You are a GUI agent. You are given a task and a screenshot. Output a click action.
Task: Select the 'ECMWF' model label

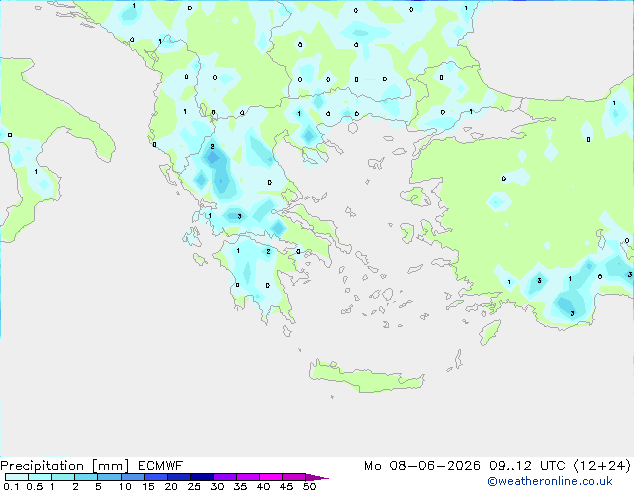161,466
